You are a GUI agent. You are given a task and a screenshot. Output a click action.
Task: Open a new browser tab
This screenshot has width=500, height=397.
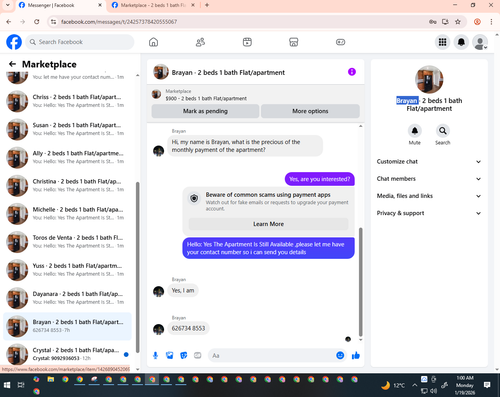tap(207, 5)
